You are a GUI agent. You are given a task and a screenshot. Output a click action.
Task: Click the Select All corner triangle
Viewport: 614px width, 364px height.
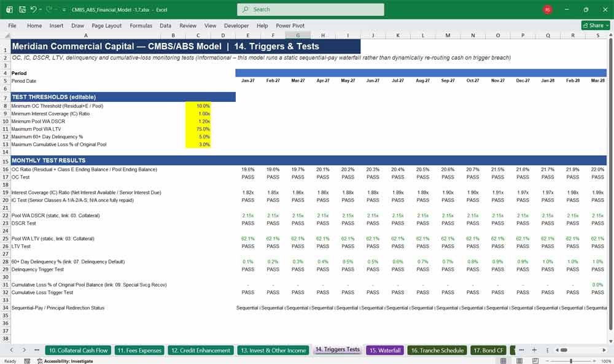(x=7, y=36)
